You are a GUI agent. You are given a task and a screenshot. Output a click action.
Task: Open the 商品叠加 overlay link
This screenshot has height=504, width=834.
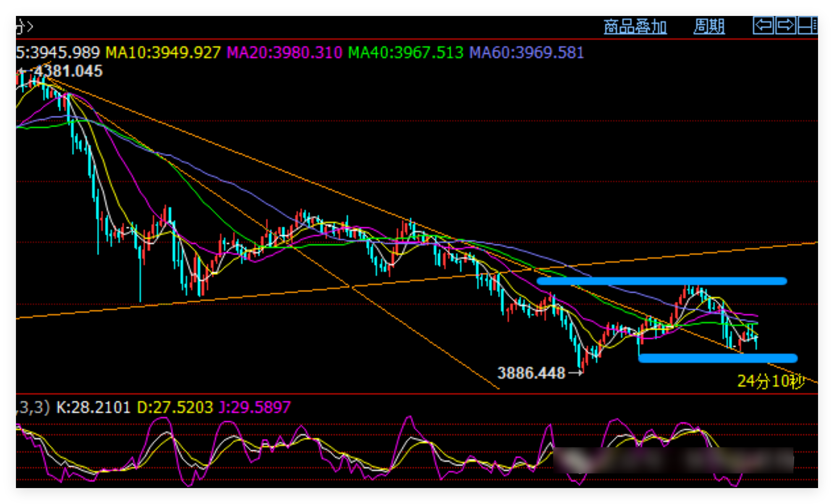pyautogui.click(x=635, y=27)
